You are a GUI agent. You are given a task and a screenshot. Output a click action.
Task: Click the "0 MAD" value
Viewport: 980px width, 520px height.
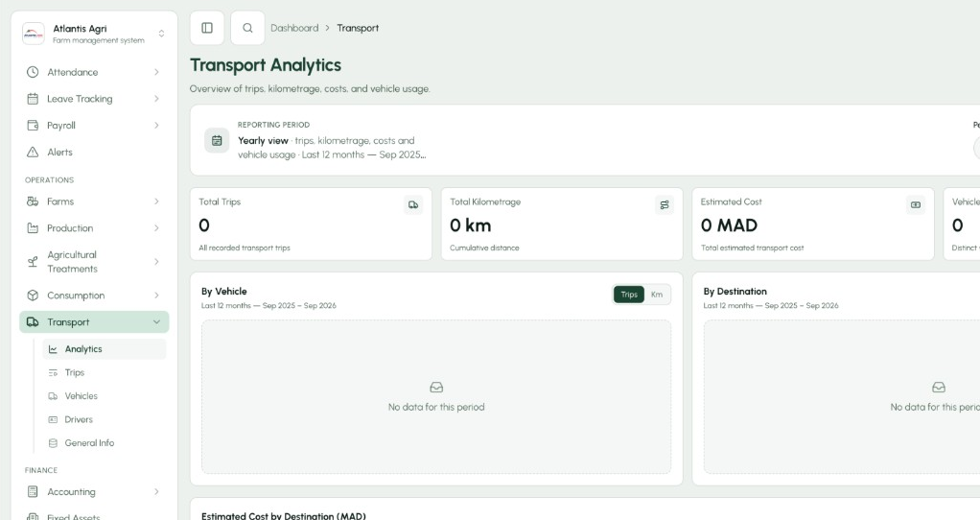coord(730,225)
